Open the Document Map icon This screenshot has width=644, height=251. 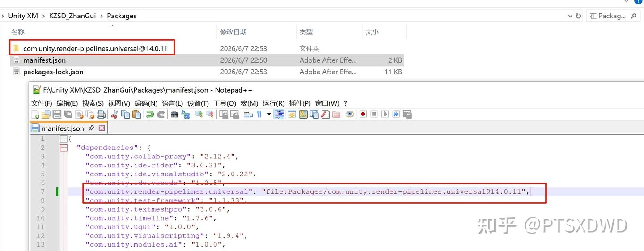pos(303,114)
